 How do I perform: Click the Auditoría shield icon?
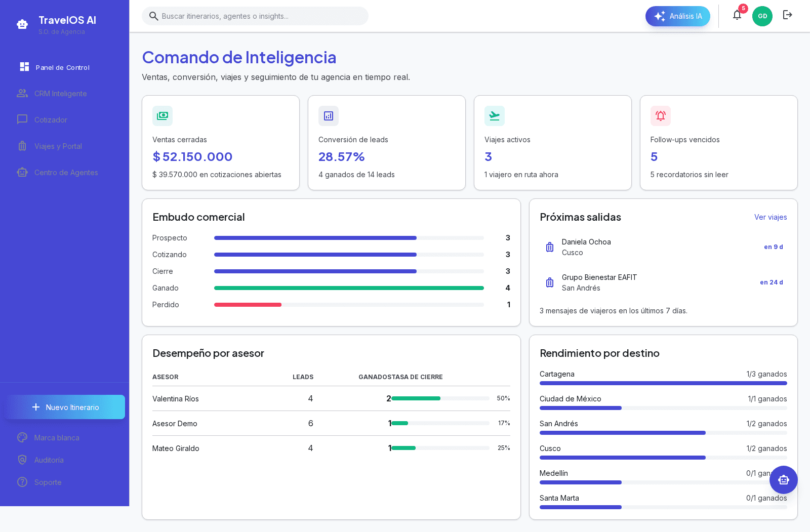[x=22, y=460]
